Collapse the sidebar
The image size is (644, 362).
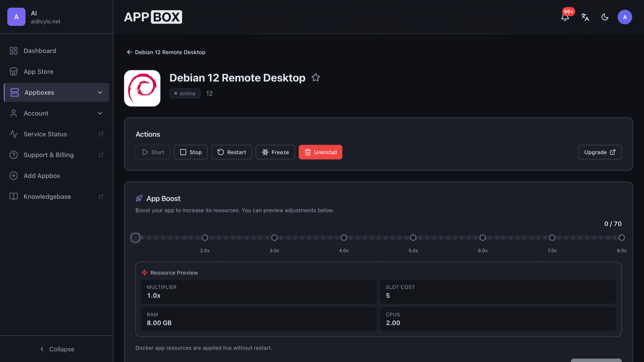56,349
